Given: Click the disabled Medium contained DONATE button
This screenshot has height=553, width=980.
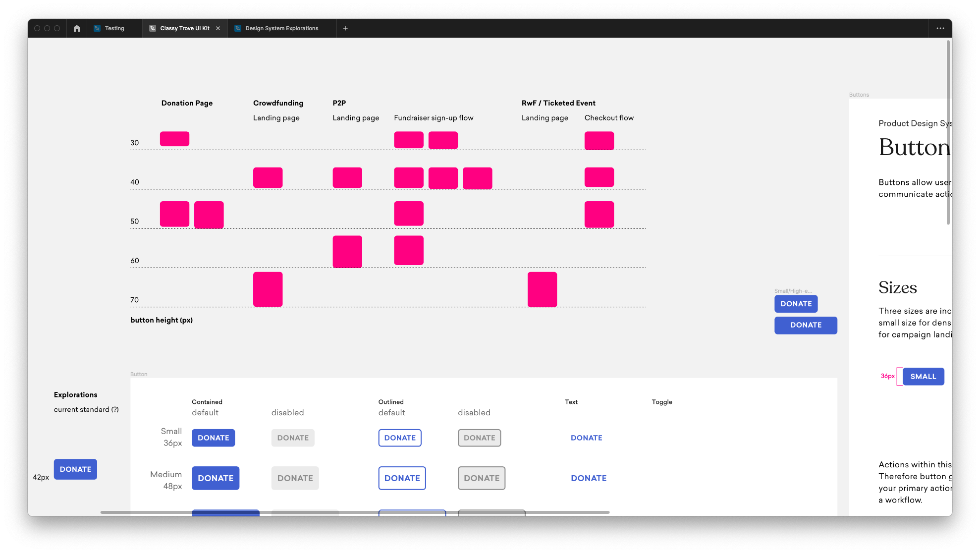Looking at the screenshot, I should (x=295, y=478).
